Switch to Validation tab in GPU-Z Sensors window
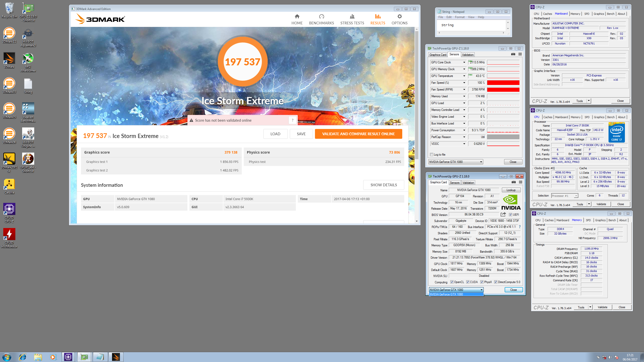Screen dimensions: 644x362 tap(468, 55)
